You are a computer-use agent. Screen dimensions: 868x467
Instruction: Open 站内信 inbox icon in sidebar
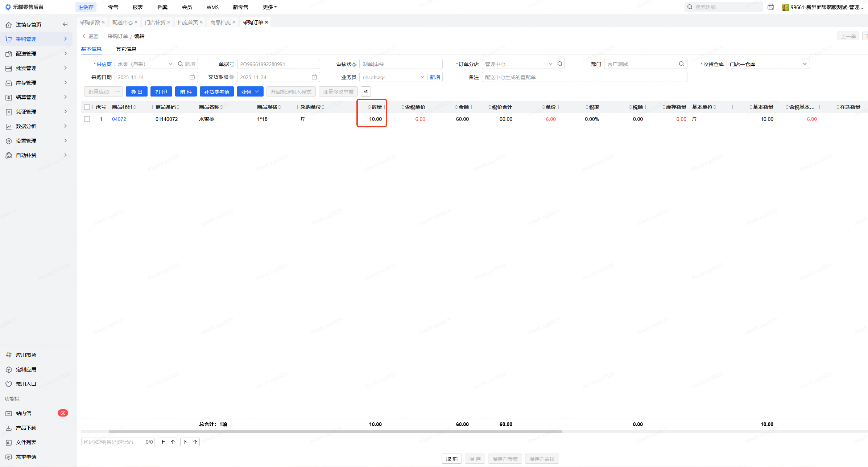pyautogui.click(x=9, y=413)
